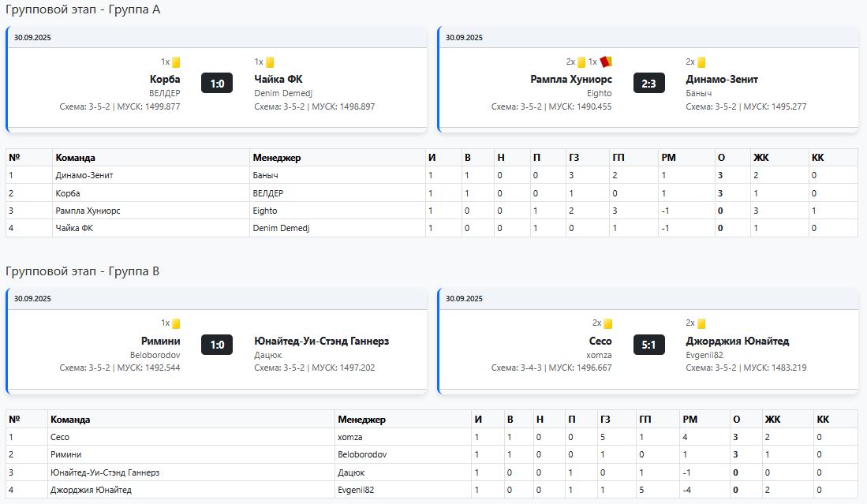The image size is (867, 504).
Task: Open the Сесо 5:1 score badge
Action: point(648,345)
